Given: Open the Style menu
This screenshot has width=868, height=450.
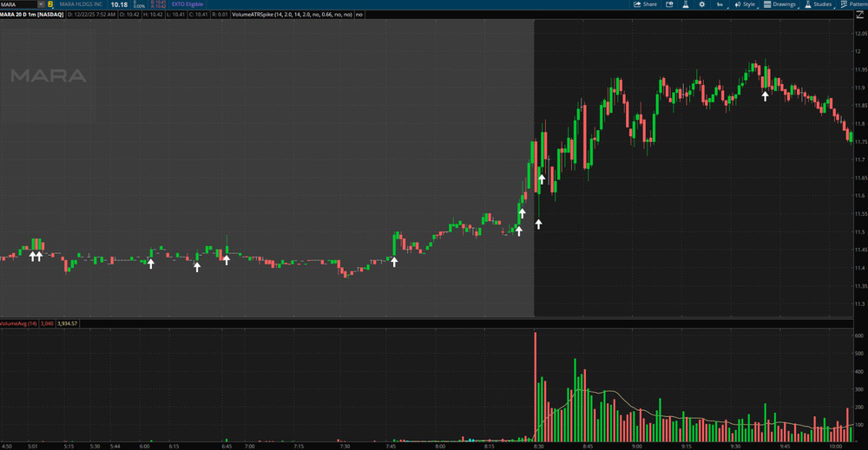Looking at the screenshot, I should coord(745,4).
